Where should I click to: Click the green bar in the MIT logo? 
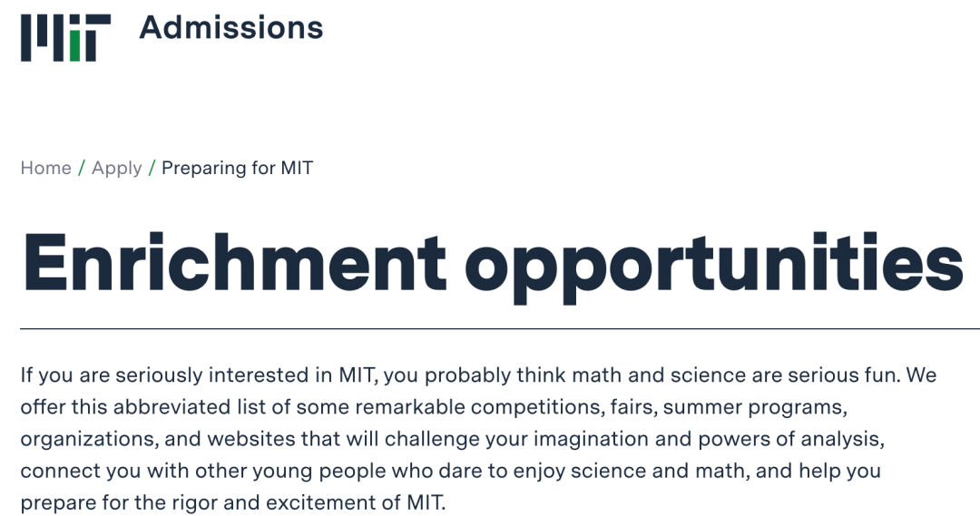click(x=75, y=46)
